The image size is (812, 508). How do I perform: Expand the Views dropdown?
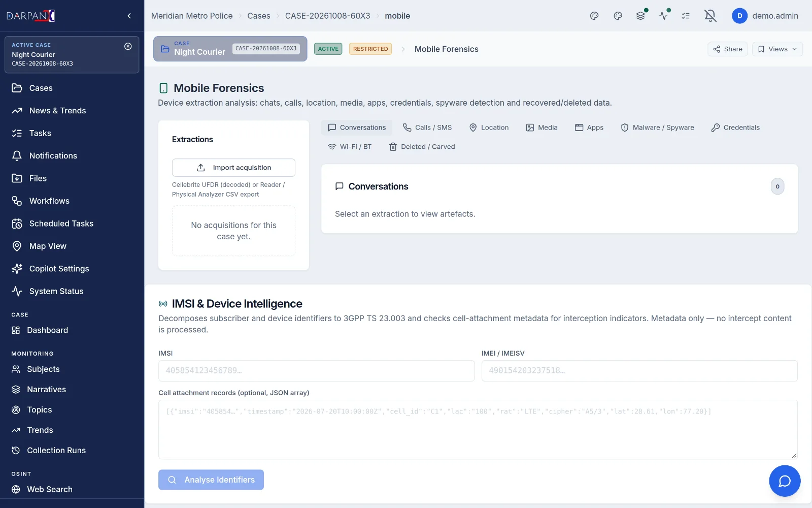777,49
